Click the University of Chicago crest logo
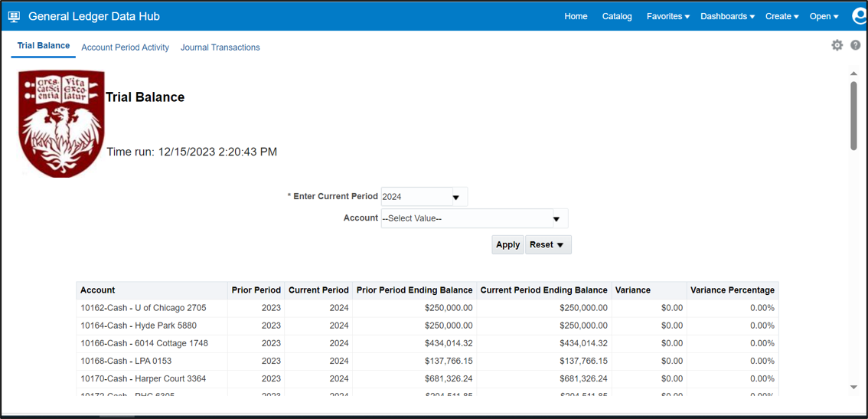 click(x=61, y=123)
